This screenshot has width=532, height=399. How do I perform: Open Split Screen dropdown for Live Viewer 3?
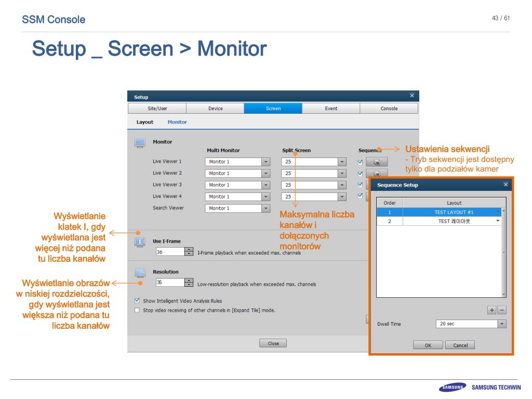[342, 185]
